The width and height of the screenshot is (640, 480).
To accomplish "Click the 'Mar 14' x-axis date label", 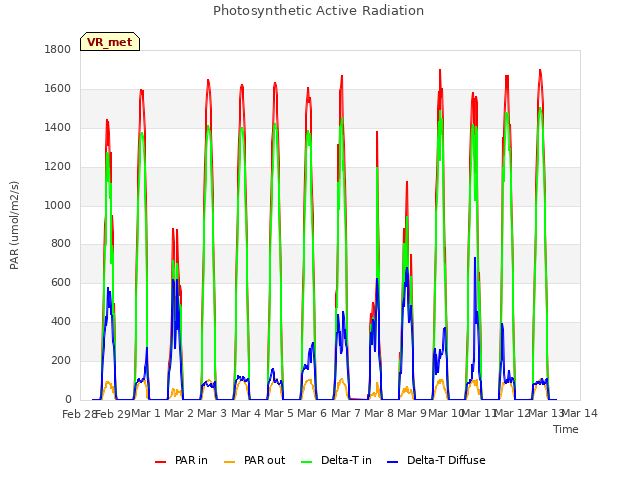I will pyautogui.click(x=580, y=413).
